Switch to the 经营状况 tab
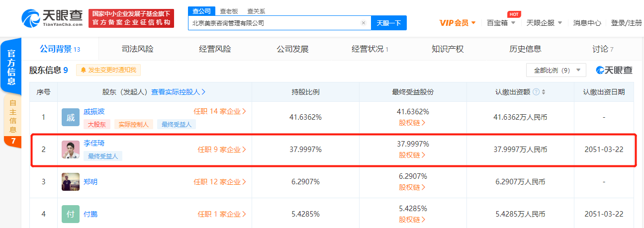Screen dimensions: 644x228 (x=370, y=49)
